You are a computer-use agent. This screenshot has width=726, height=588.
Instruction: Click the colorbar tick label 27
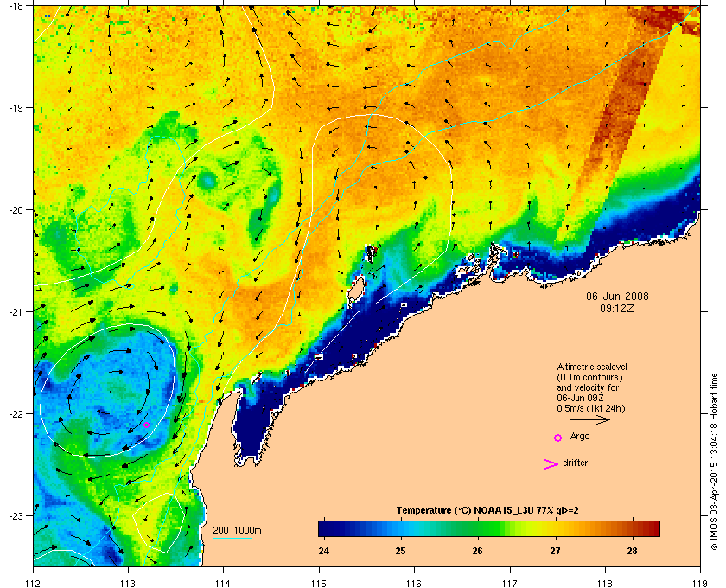coord(555,551)
